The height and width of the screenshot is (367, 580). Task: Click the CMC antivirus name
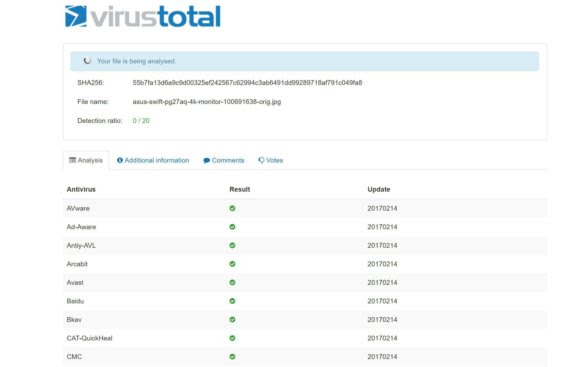[74, 357]
